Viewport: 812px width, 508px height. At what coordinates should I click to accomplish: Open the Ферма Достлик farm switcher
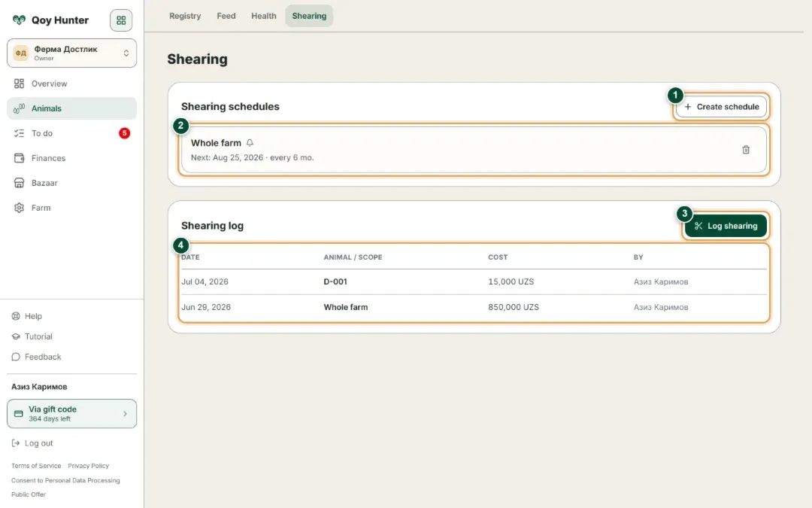coord(71,53)
